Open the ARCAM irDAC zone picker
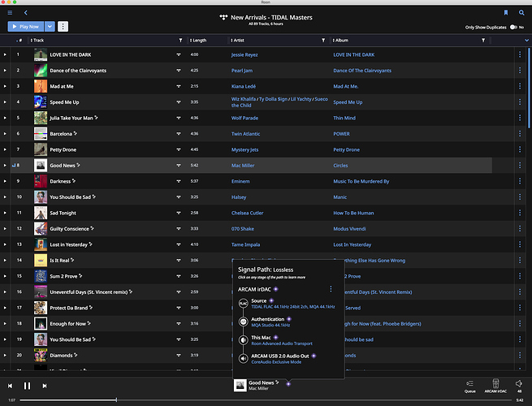532x406 pixels. coord(495,386)
